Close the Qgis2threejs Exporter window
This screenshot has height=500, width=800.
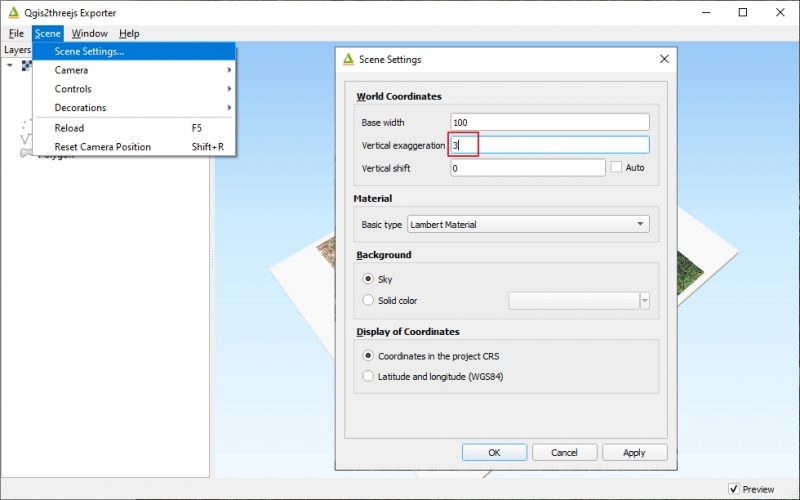(x=780, y=12)
